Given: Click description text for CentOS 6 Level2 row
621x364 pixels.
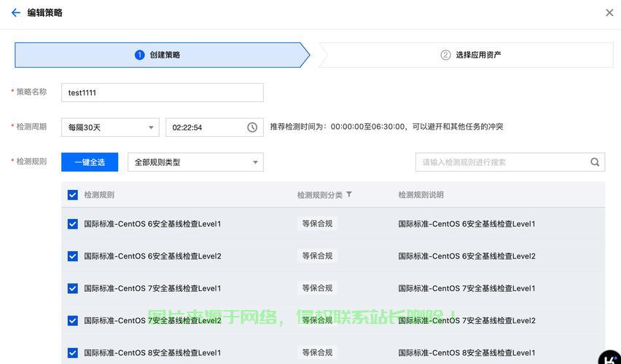Looking at the screenshot, I should pos(467,256).
